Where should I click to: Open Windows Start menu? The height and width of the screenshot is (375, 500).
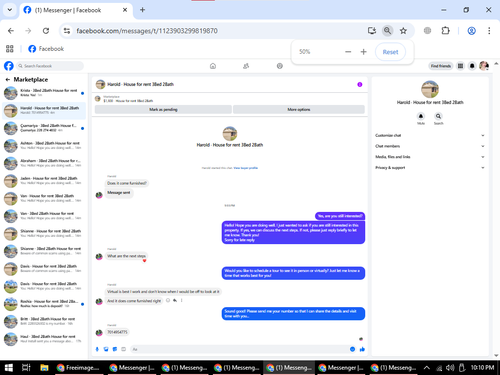(x=9, y=368)
